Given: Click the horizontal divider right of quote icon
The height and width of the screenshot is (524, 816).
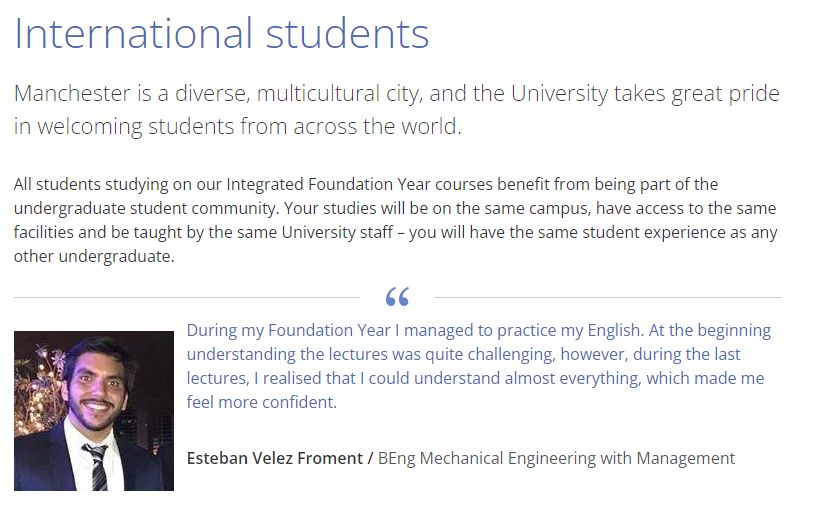Looking at the screenshot, I should [608, 298].
